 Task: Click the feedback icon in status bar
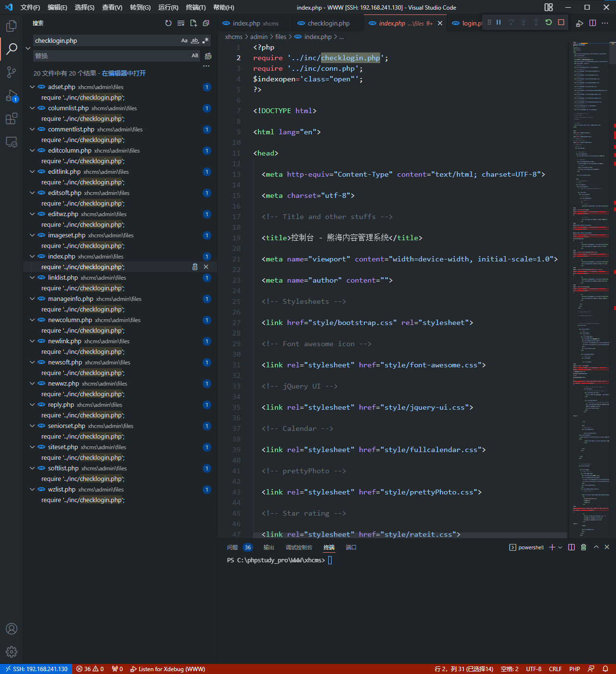click(x=591, y=669)
